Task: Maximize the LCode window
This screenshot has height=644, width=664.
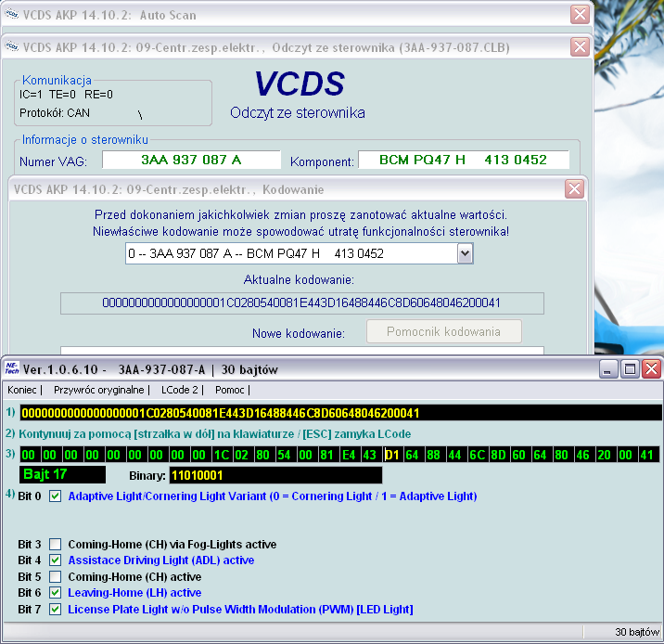Action: [630, 369]
